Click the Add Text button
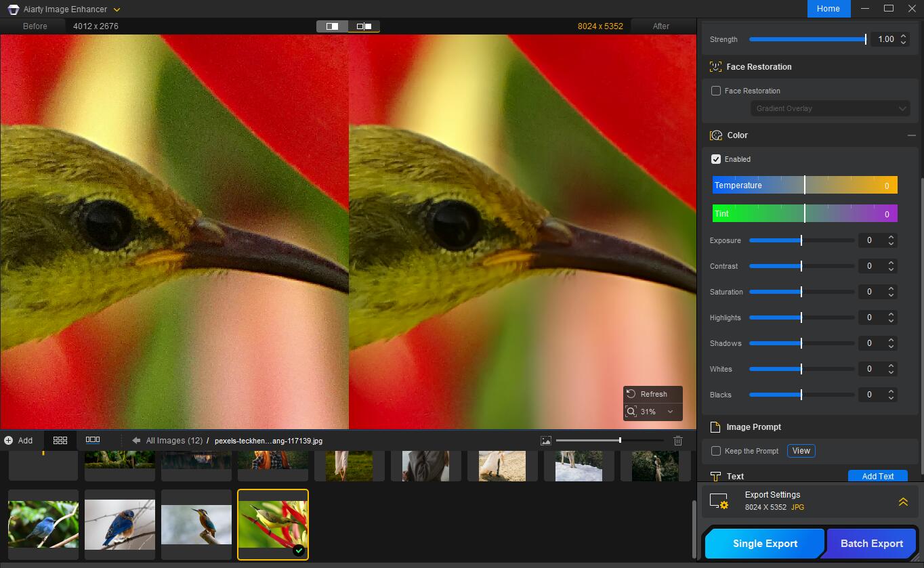The height and width of the screenshot is (568, 924). pos(878,476)
